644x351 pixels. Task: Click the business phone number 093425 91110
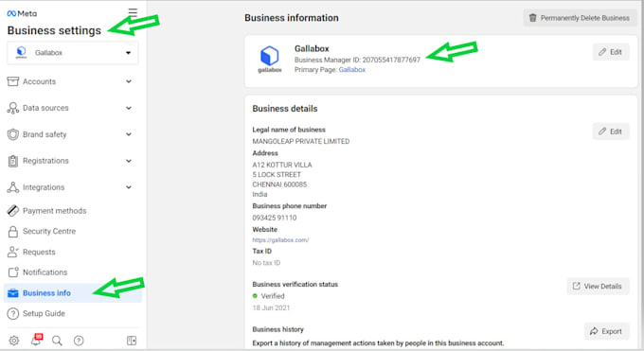pyautogui.click(x=275, y=218)
